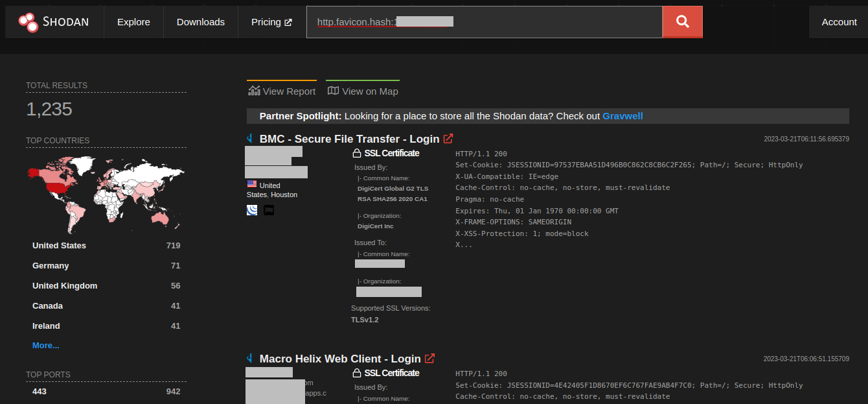Follow the Gravwell partner link

[x=622, y=116]
